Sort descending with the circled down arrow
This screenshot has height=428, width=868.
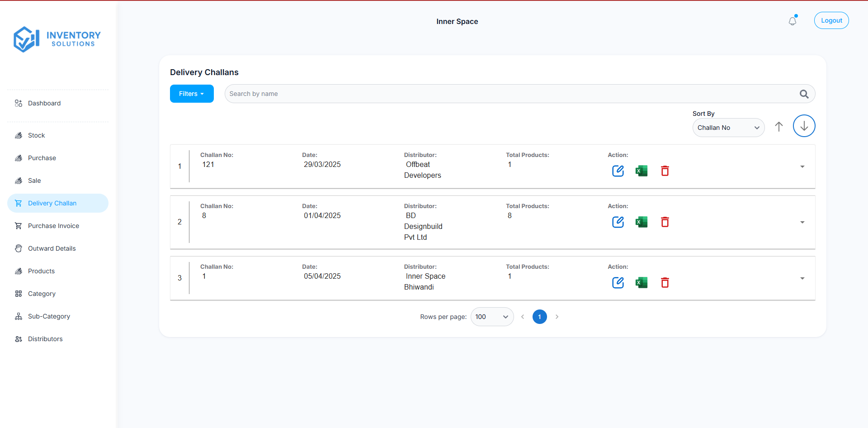coord(804,126)
